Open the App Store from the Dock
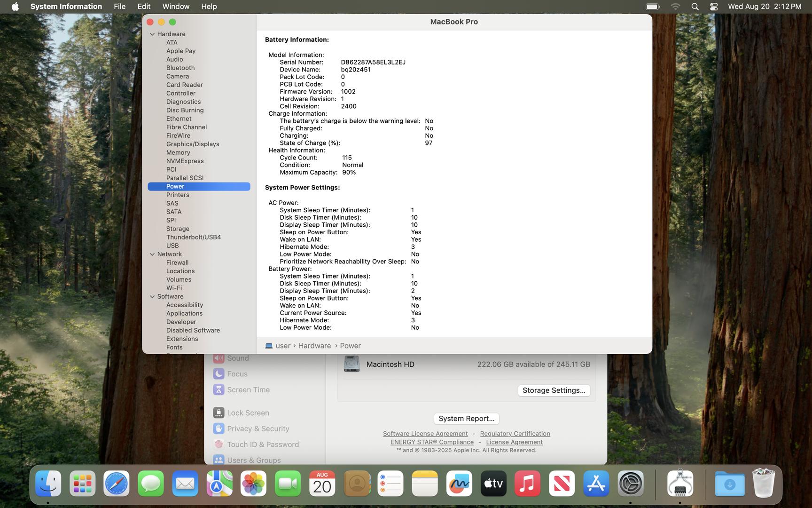This screenshot has height=508, width=812. point(596,484)
